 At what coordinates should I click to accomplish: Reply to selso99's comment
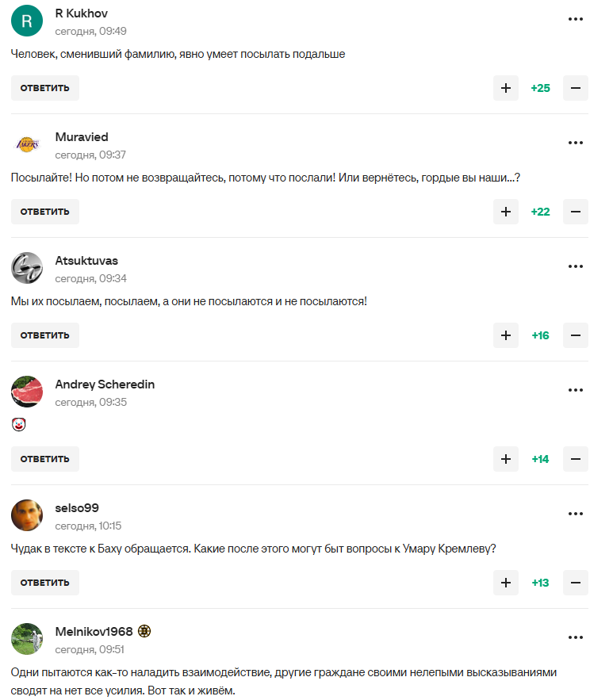click(x=45, y=583)
